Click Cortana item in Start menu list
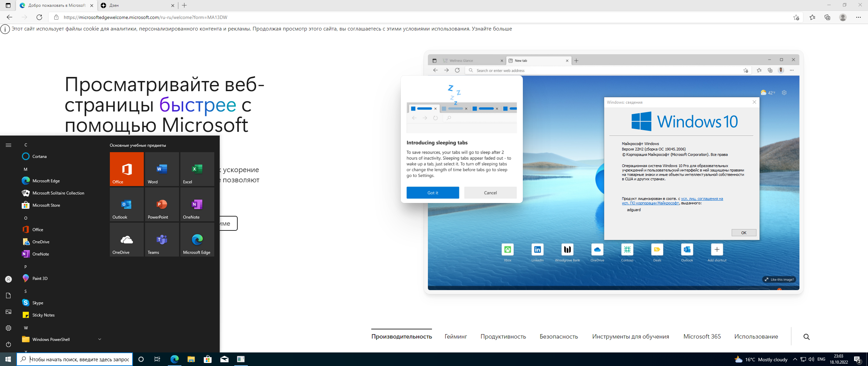 (x=39, y=157)
